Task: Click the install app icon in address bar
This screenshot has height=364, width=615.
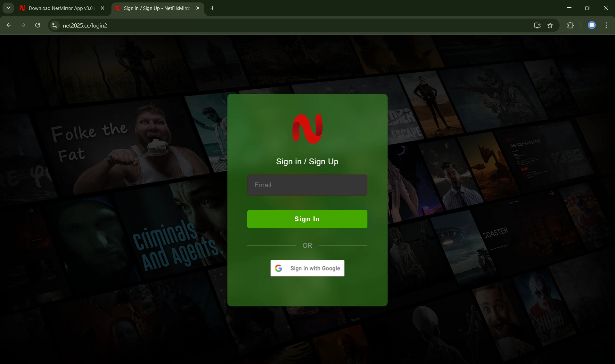Action: (x=537, y=25)
